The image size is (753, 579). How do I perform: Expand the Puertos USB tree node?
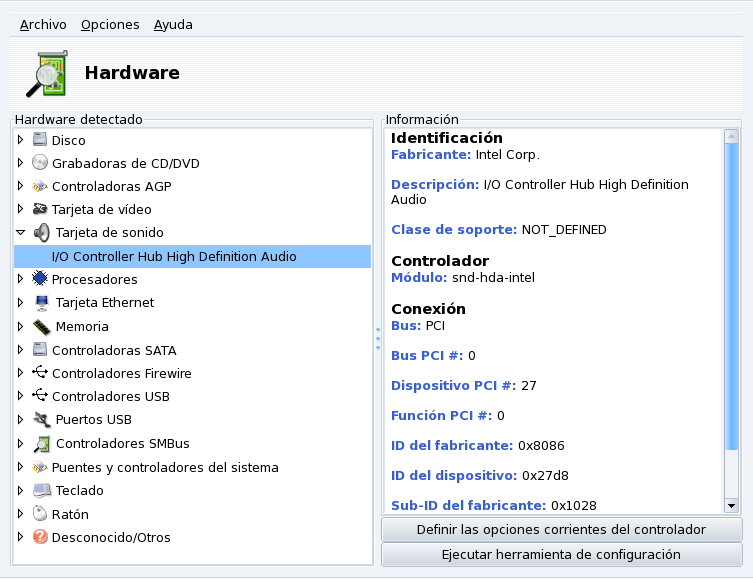click(x=21, y=420)
